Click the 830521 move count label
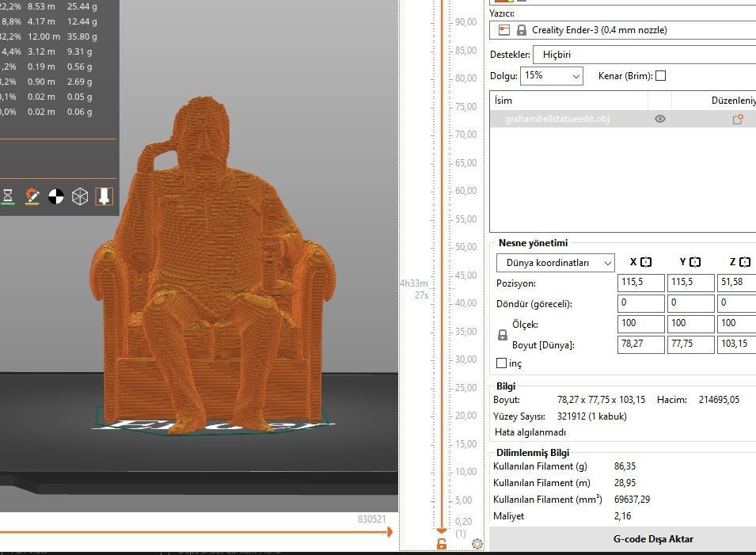 click(372, 519)
